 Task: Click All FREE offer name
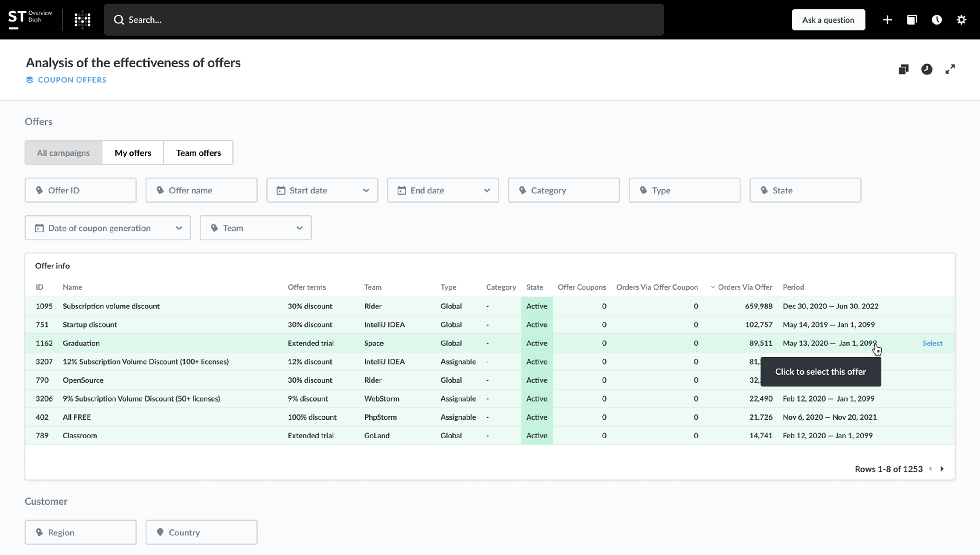[77, 417]
